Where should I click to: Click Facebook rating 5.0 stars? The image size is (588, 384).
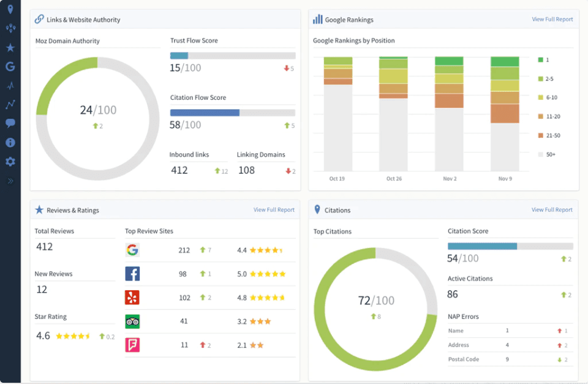point(261,274)
